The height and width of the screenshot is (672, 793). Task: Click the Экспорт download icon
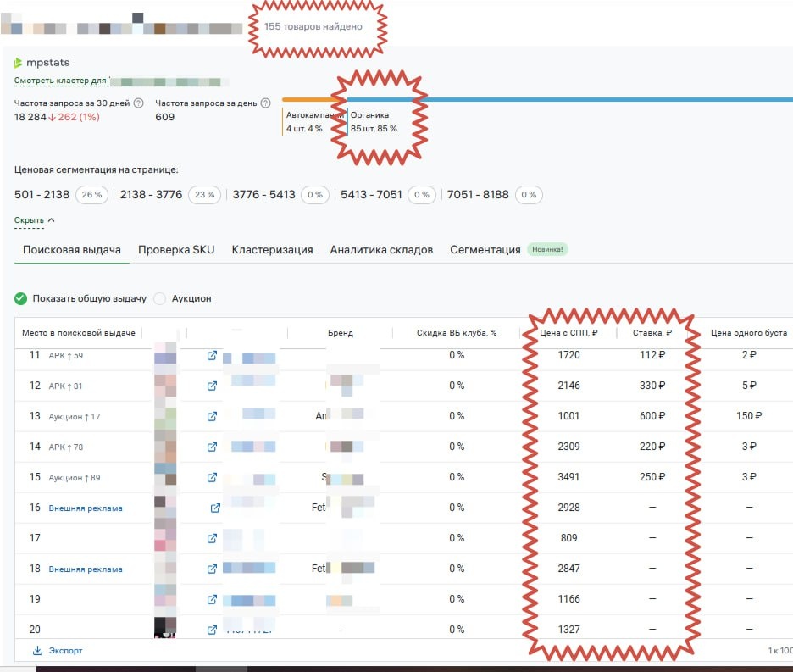click(37, 650)
